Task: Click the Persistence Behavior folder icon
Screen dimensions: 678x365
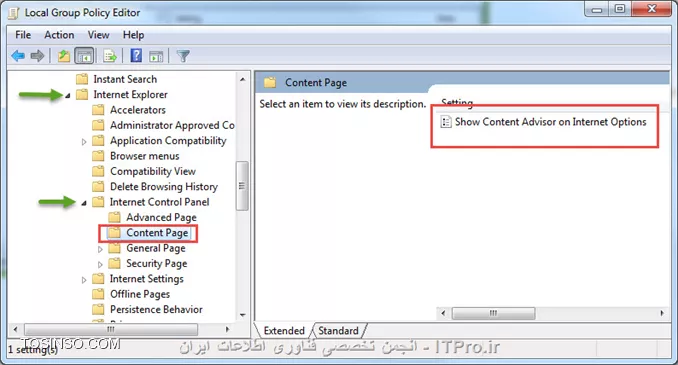Action: pyautogui.click(x=99, y=309)
